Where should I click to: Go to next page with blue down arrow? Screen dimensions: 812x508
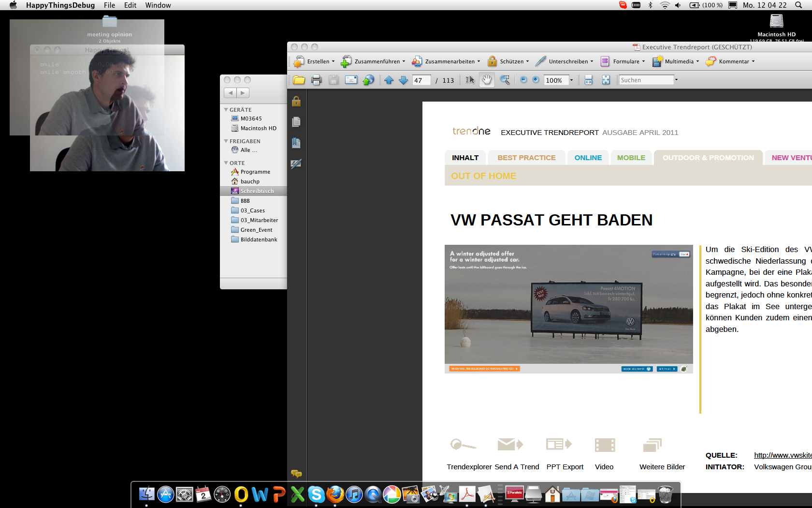point(404,80)
